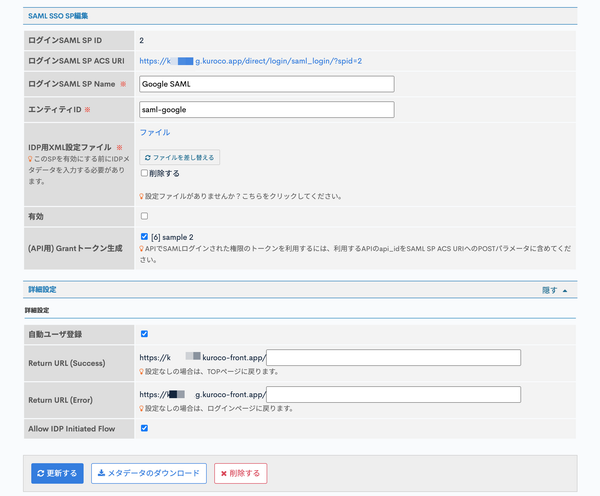The height and width of the screenshot is (496, 600).
Task: Open the ファイル link for IDP XML
Action: (x=155, y=132)
